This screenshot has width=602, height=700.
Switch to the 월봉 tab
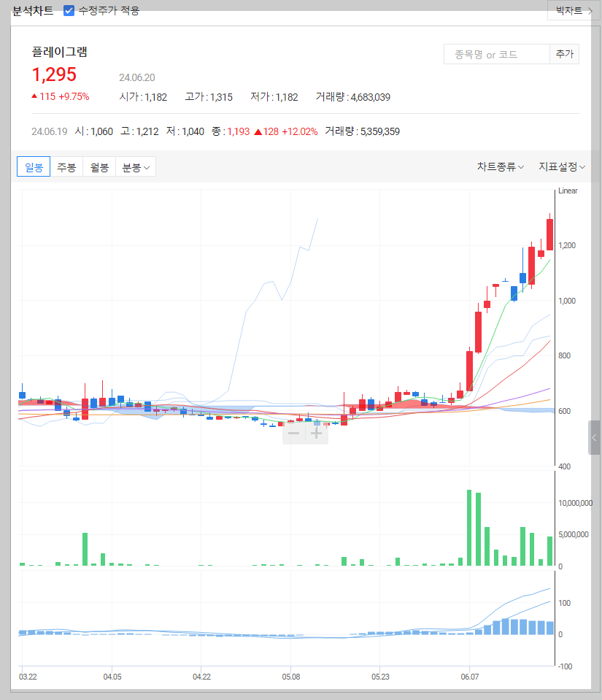tap(99, 166)
